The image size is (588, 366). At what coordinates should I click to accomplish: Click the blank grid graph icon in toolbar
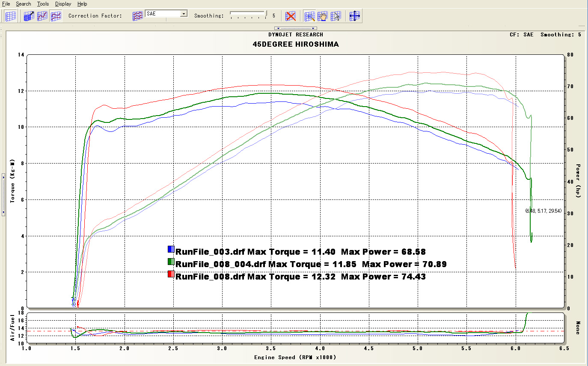(11, 16)
